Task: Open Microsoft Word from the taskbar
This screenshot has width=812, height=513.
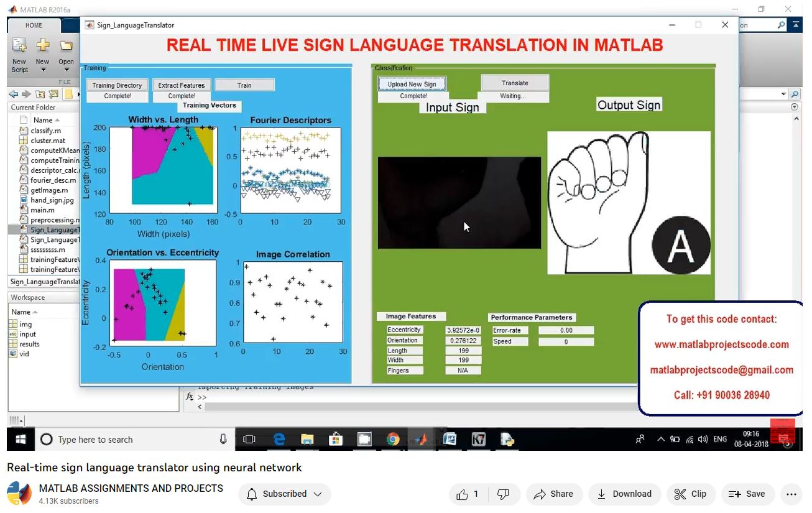Action: point(450,439)
